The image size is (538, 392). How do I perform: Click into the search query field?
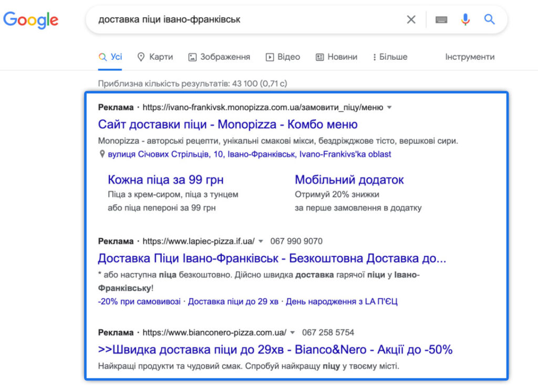coord(247,19)
